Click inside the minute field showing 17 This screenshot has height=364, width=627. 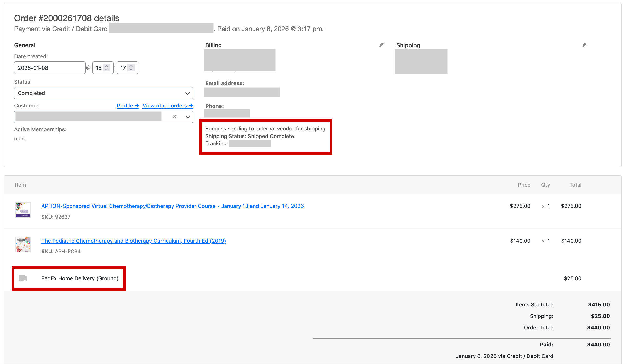[x=123, y=68]
